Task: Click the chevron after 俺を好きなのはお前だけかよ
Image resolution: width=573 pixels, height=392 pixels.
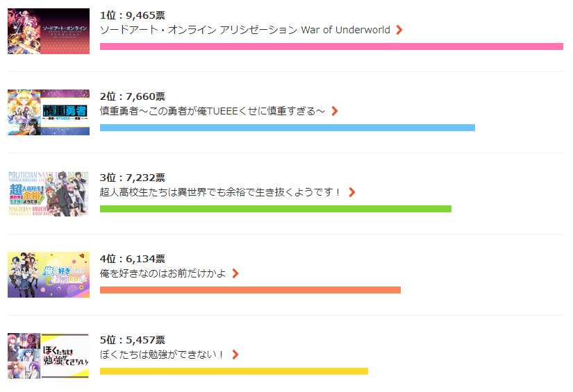Action: [235, 273]
